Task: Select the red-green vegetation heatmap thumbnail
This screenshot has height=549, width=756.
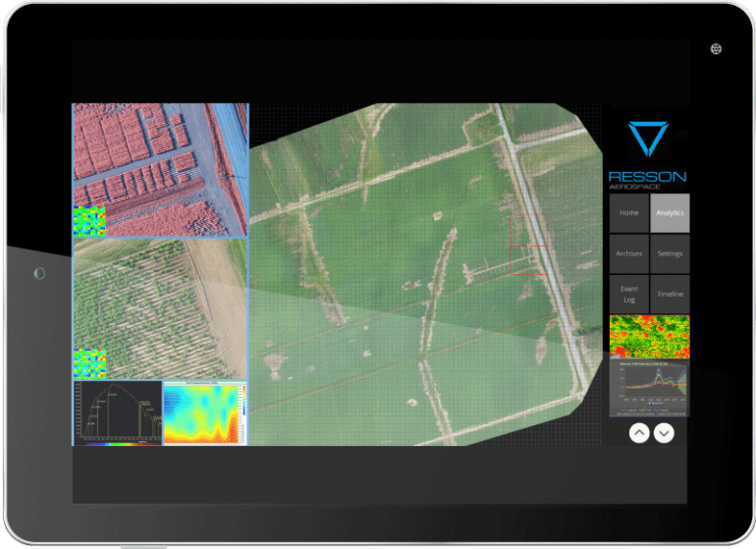Action: coord(649,336)
